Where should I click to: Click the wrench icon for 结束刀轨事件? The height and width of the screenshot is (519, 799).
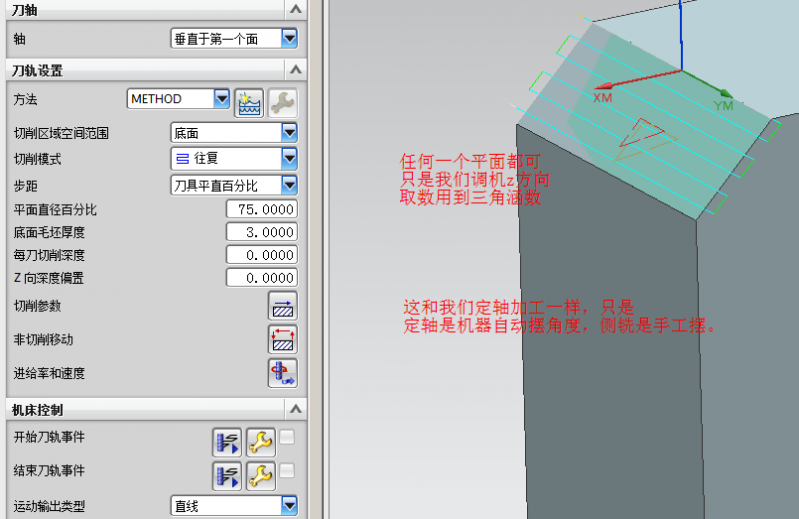(x=260, y=475)
